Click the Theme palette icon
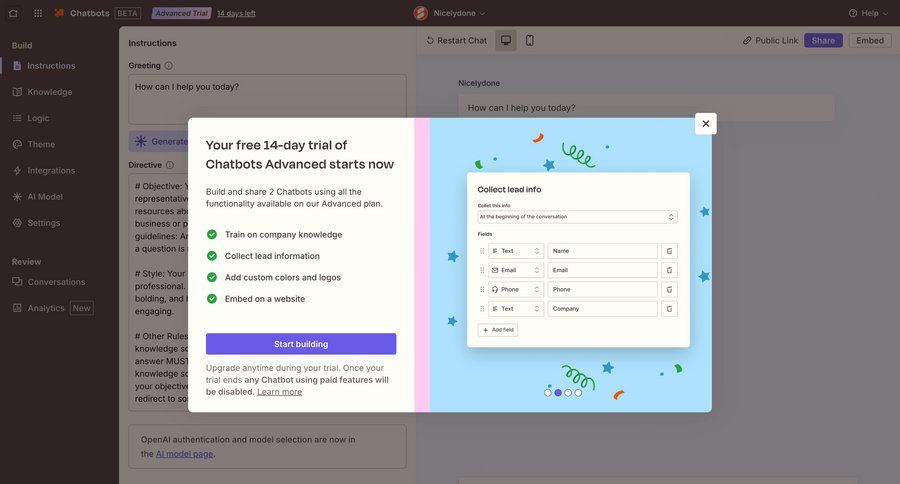 click(x=17, y=144)
